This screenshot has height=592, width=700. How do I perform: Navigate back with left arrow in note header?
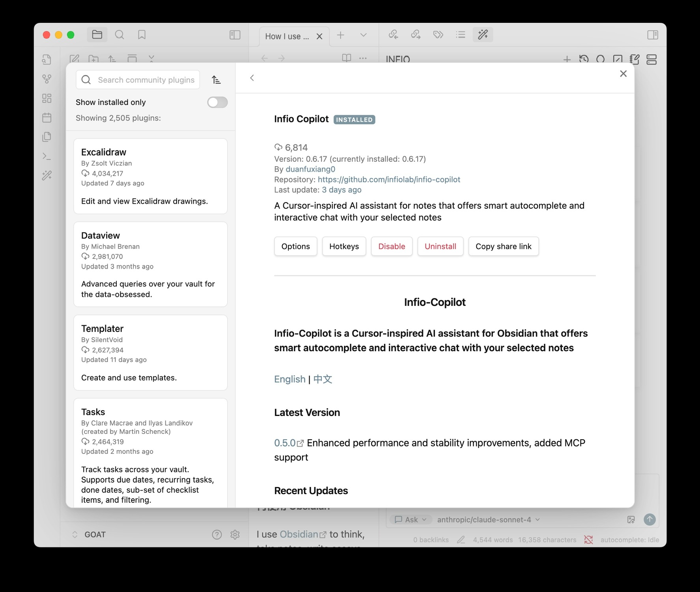click(x=265, y=58)
